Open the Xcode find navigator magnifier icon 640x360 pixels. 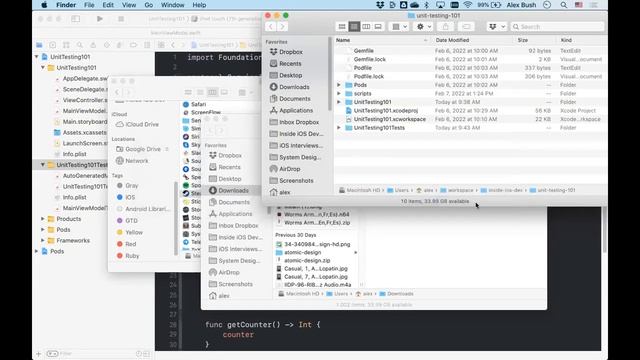click(80, 45)
